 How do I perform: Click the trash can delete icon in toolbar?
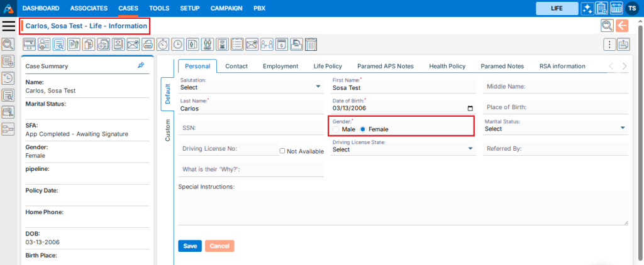point(311,44)
